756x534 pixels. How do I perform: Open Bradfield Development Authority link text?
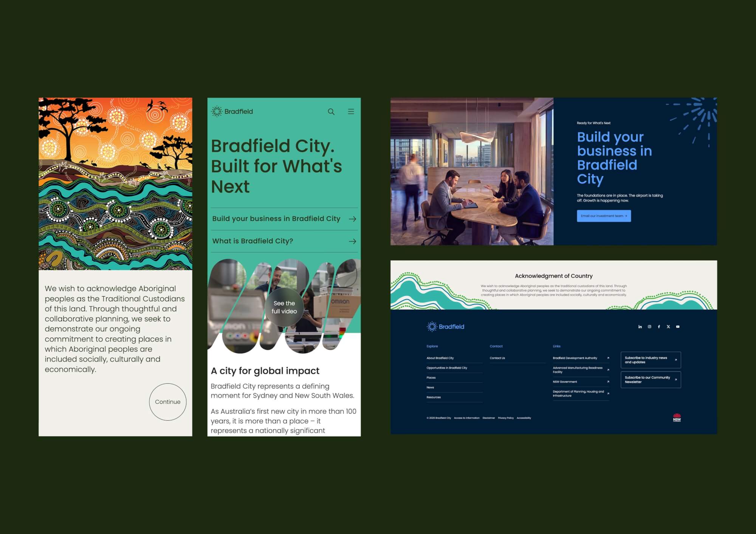coord(575,358)
